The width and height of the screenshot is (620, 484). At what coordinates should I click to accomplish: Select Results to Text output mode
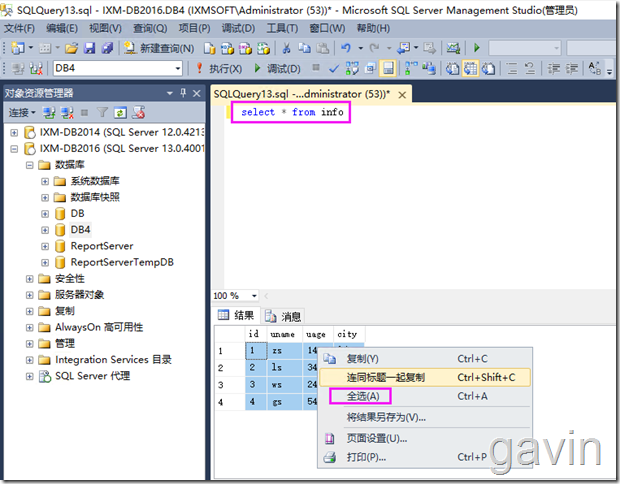coord(452,68)
